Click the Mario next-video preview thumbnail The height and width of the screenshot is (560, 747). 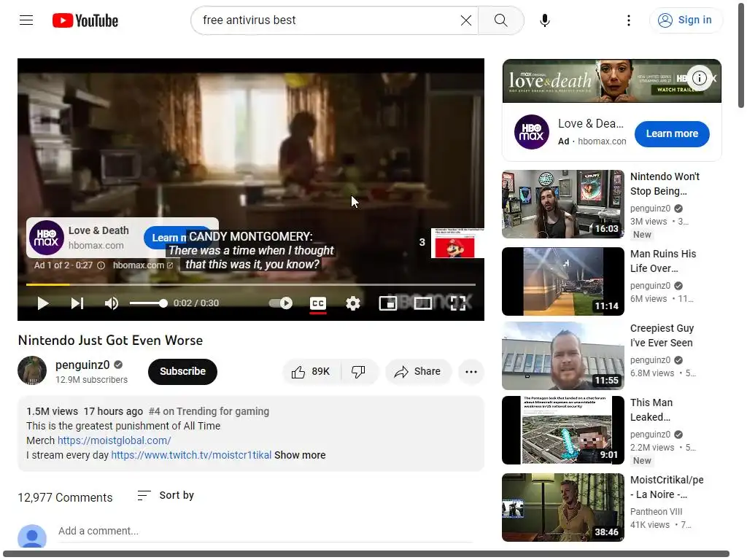coord(457,244)
